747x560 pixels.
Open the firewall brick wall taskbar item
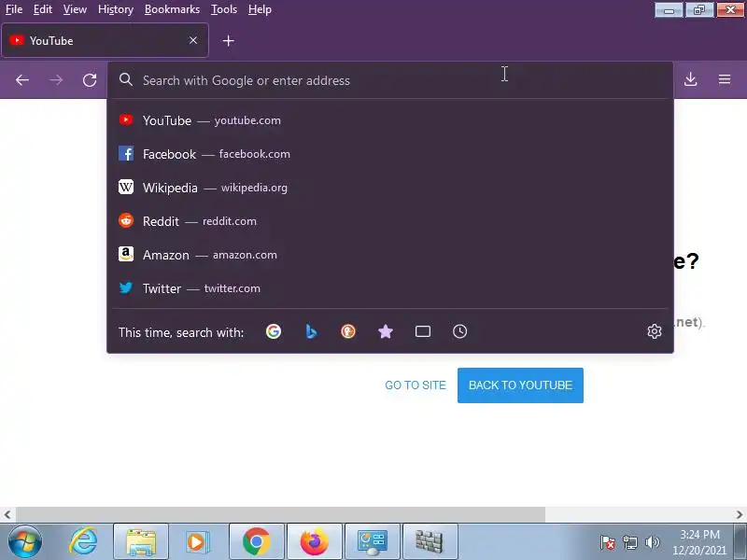pos(430,542)
